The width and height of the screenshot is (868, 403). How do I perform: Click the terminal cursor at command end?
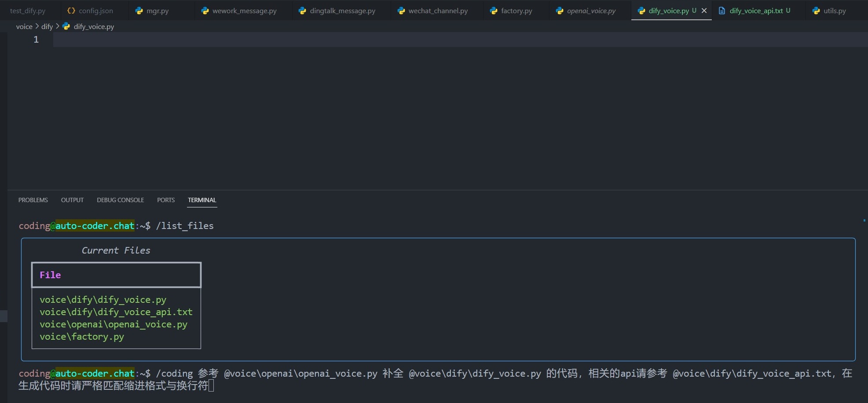pyautogui.click(x=211, y=386)
